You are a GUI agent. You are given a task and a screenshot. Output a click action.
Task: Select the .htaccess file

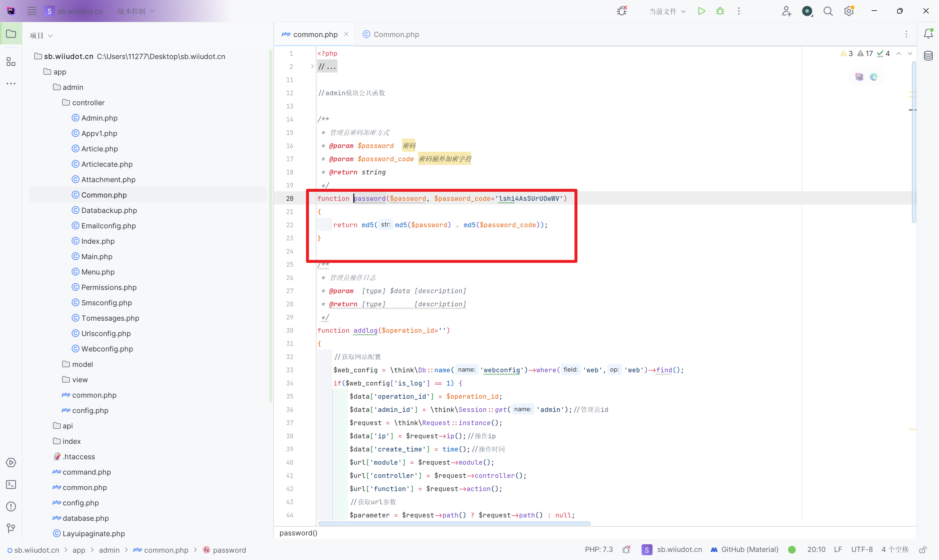[74, 457]
